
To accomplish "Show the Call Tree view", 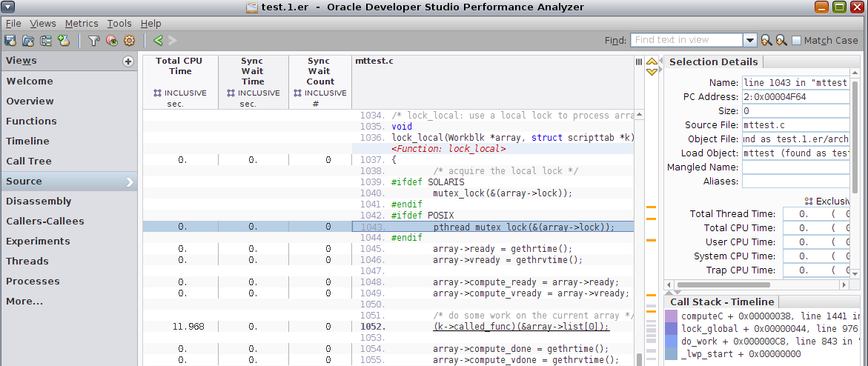I will click(69, 161).
